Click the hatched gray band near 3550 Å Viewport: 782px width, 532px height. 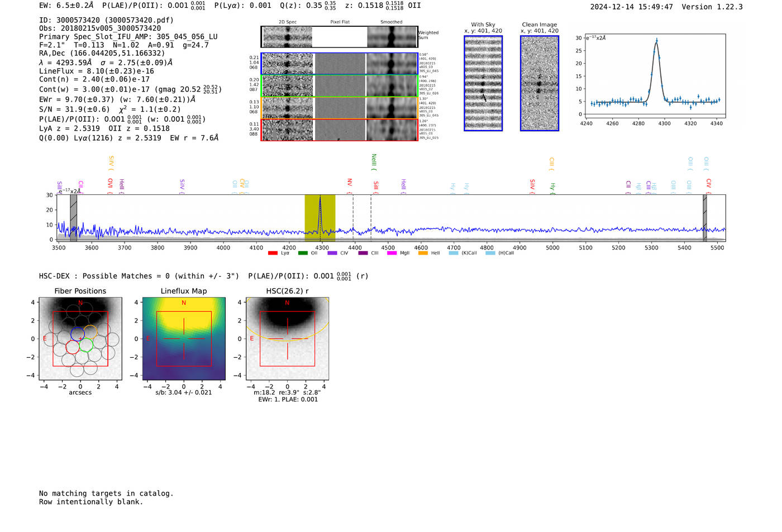73,218
